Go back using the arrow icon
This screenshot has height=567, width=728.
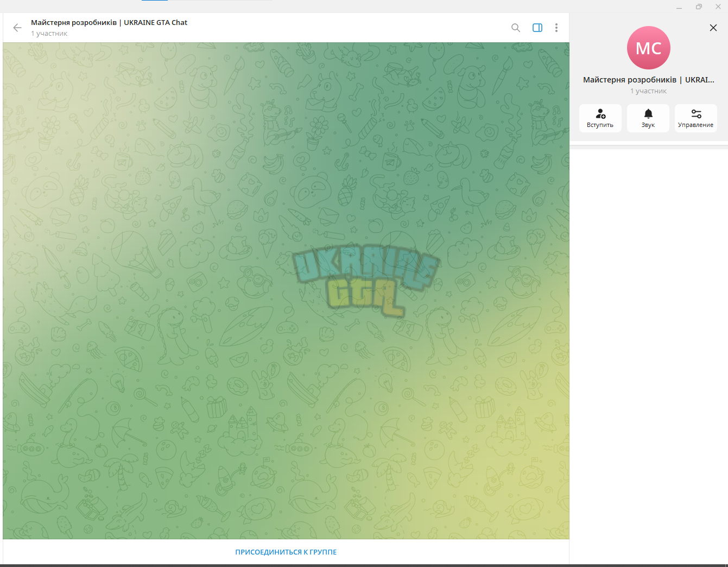pyautogui.click(x=17, y=28)
